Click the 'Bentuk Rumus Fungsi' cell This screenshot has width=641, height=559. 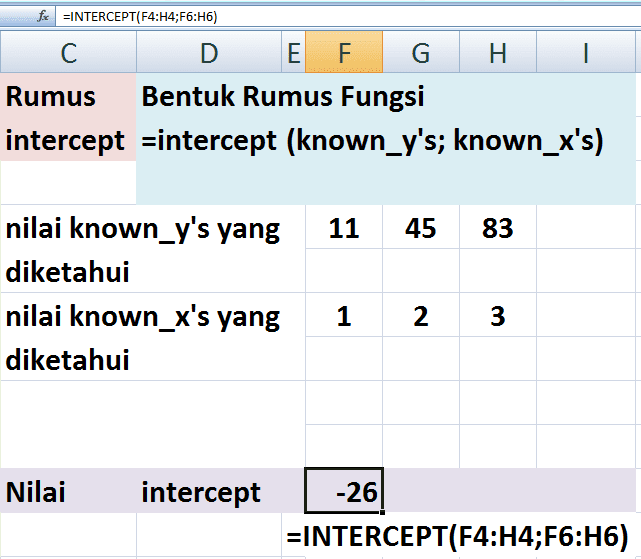click(386, 139)
